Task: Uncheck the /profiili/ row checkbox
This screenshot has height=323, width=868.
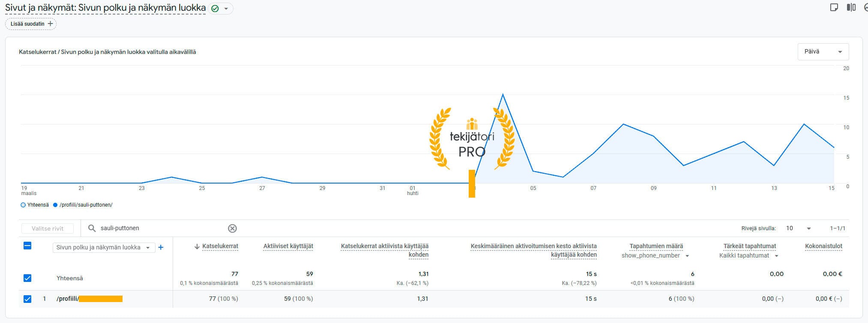Action: (27, 299)
